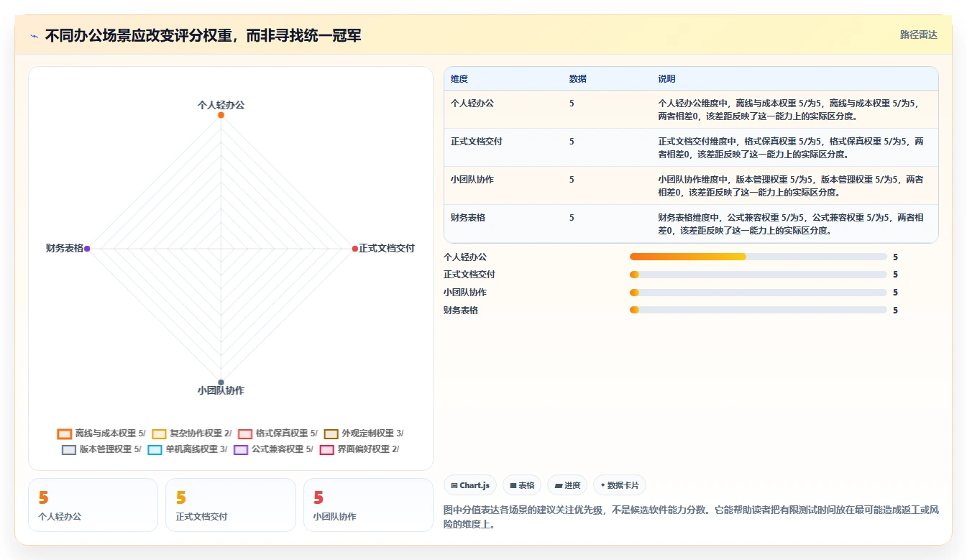The image size is (967, 560).
Task: Click the 财务表格 radar axis label
Action: pyautogui.click(x=65, y=248)
